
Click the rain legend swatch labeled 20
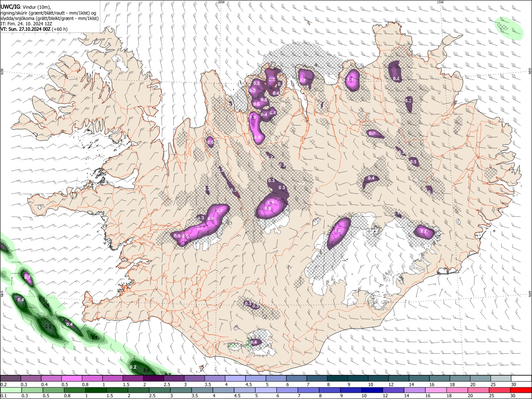tap(478, 390)
